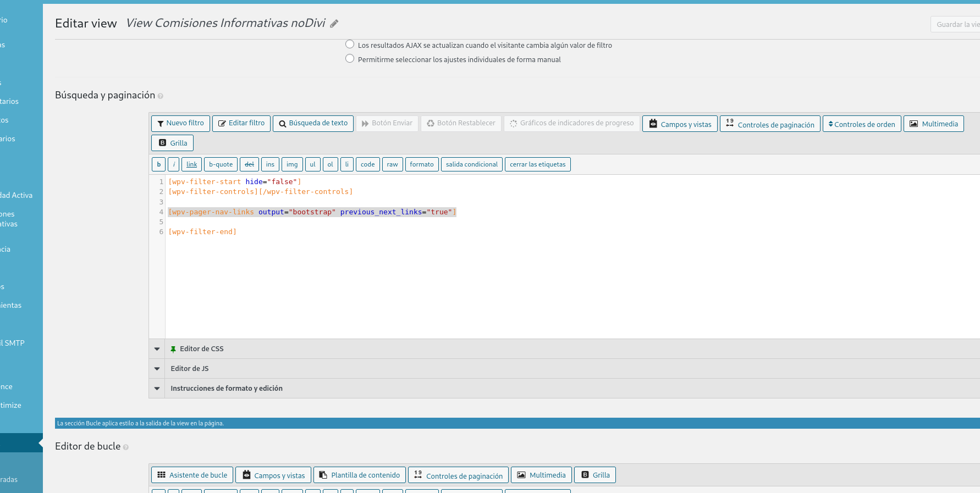Open Editar filtro in search toolbar

pyautogui.click(x=241, y=124)
